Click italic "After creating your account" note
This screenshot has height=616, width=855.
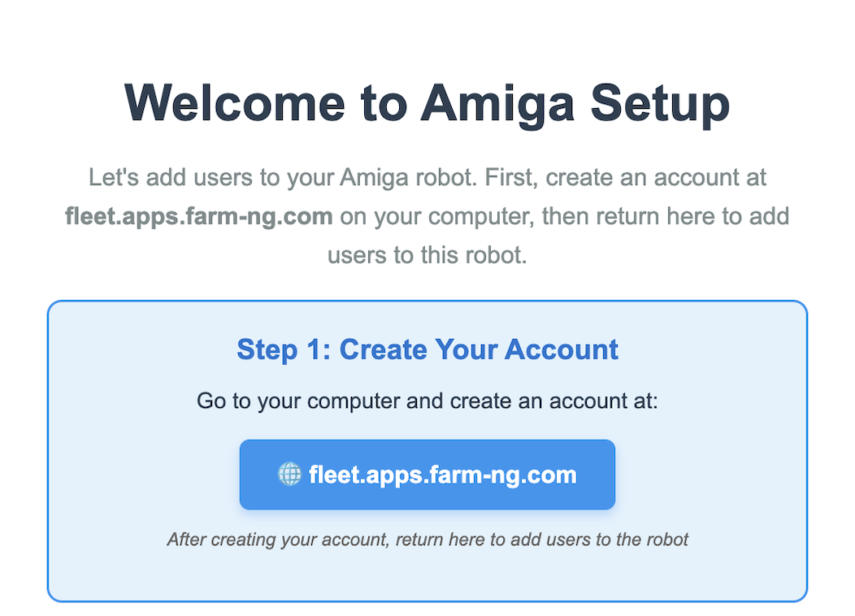click(x=276, y=540)
